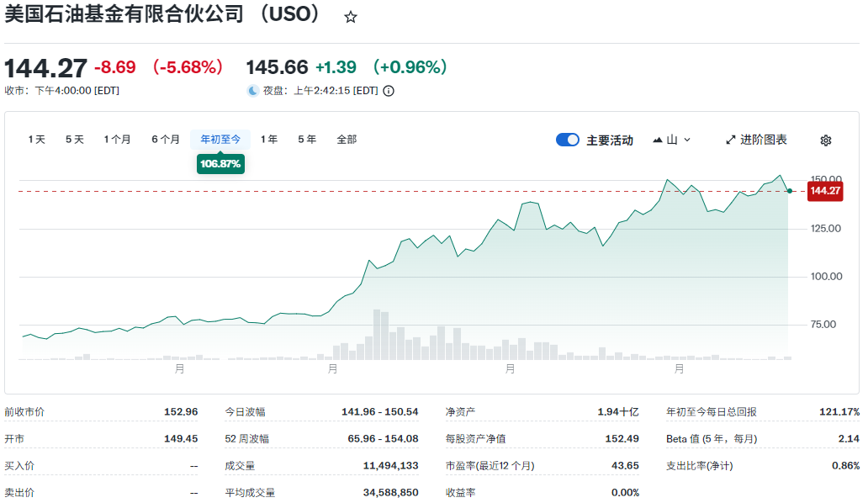The height and width of the screenshot is (503, 868).
Task: Select the 5天 range tab
Action: pos(75,140)
